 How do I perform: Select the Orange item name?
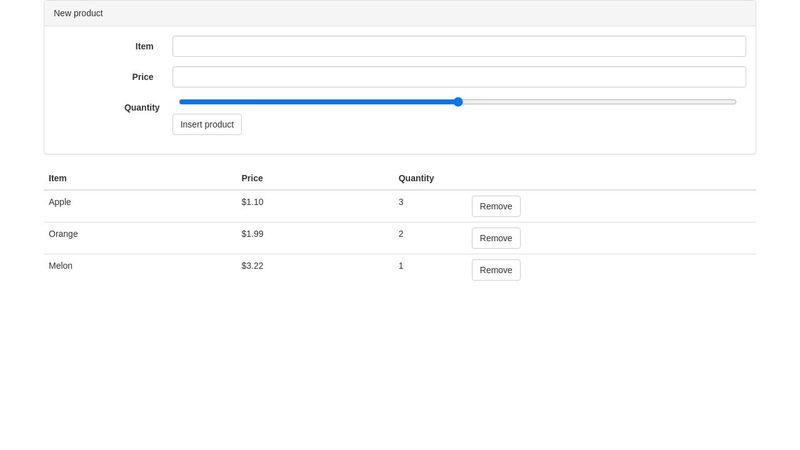[x=63, y=234]
